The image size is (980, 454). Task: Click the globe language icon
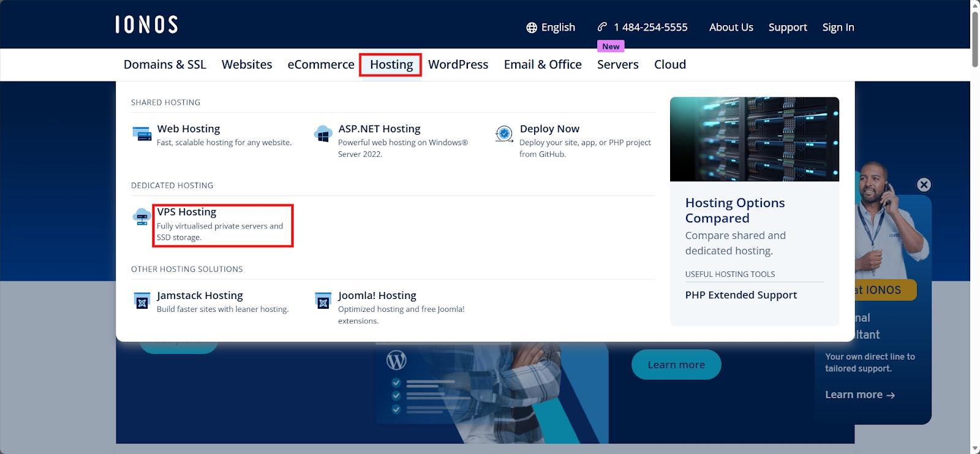tap(532, 28)
